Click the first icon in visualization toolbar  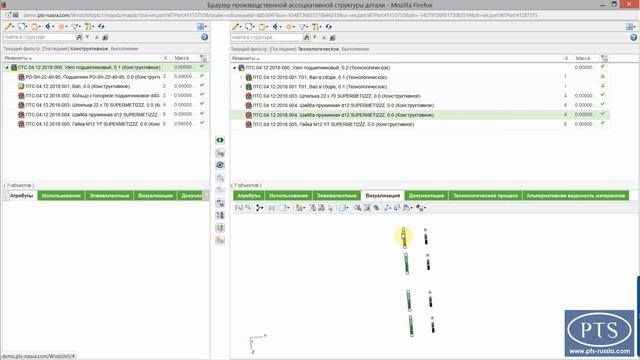pyautogui.click(x=239, y=208)
